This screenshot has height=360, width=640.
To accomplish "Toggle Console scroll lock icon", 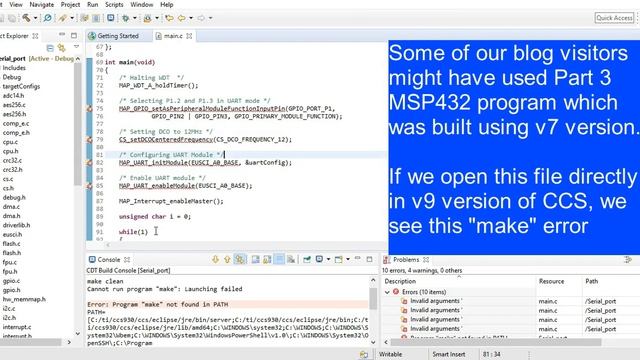I will coord(267,259).
